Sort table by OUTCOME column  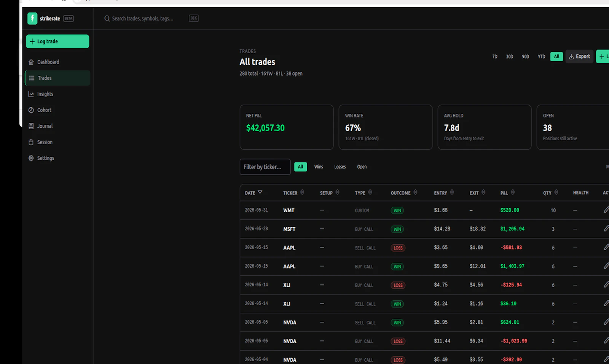(404, 193)
